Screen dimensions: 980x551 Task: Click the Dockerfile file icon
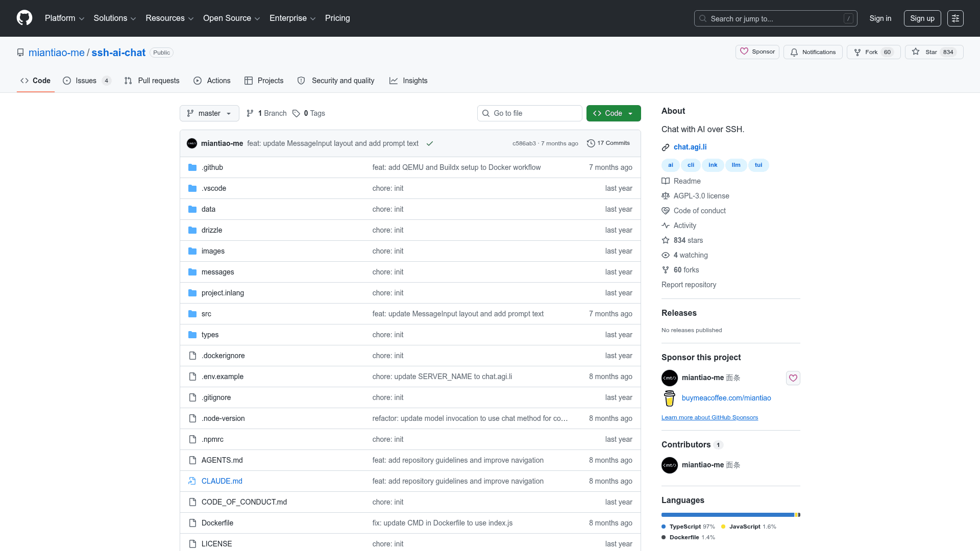coord(192,523)
